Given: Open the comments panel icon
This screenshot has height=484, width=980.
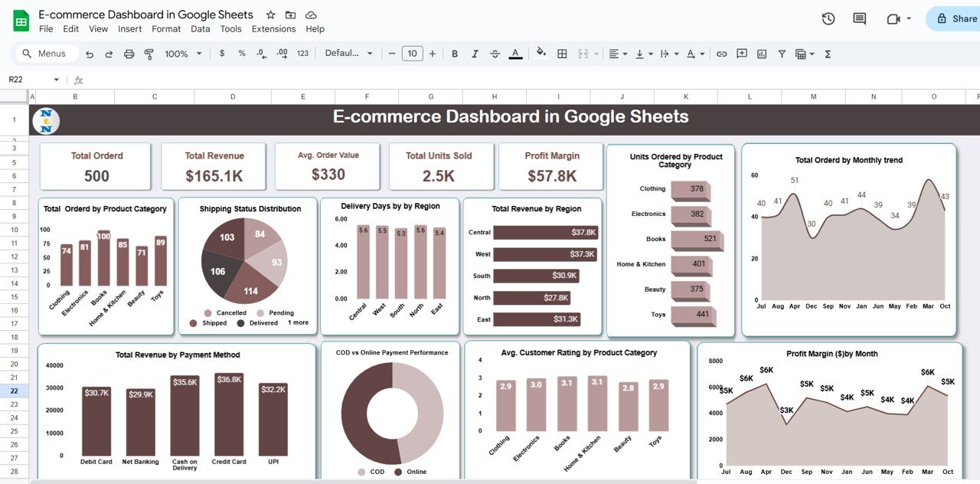Looking at the screenshot, I should click(x=860, y=19).
